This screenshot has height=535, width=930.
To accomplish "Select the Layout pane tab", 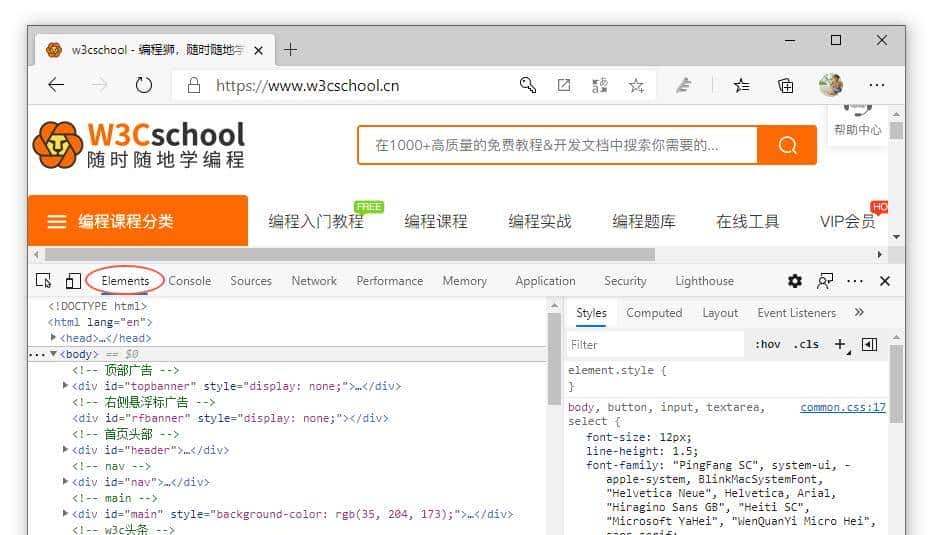I will coord(720,313).
